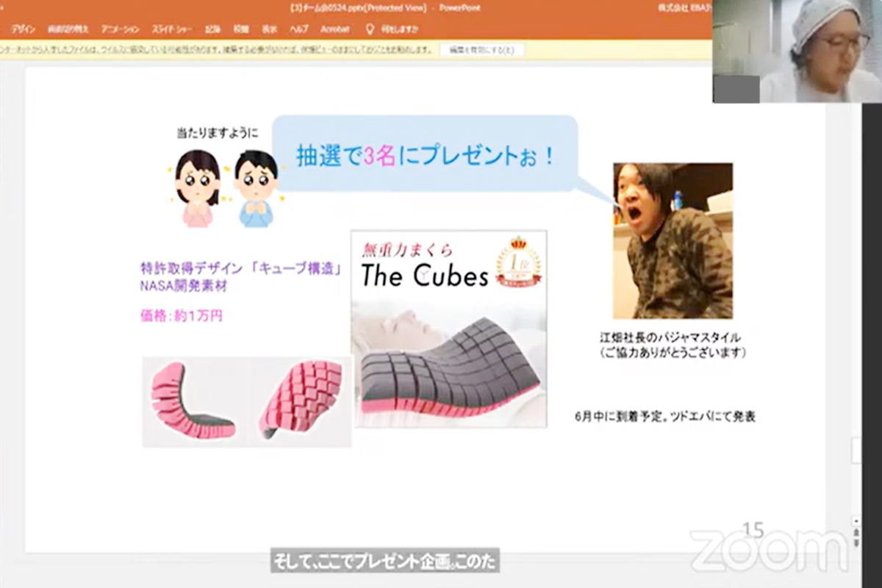The width and height of the screenshot is (882, 588).
Task: Click the 何をしますか tell-me search box
Action: (x=392, y=29)
